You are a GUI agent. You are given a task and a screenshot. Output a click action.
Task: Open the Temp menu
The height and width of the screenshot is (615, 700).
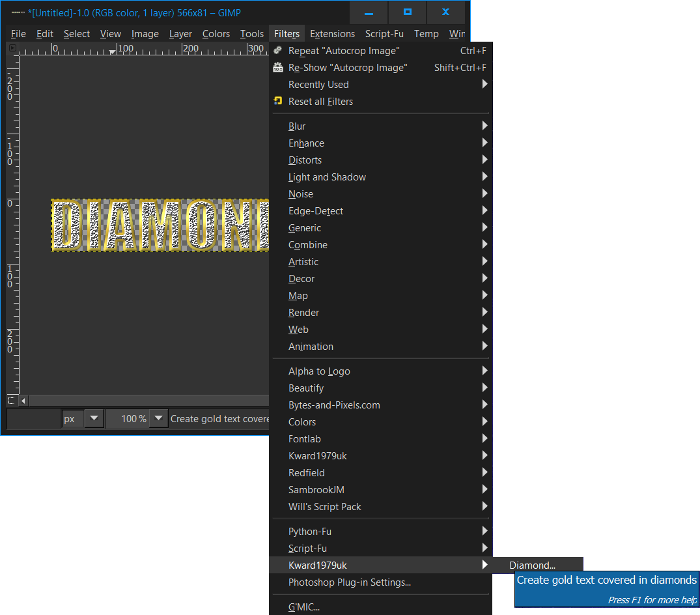tap(426, 34)
